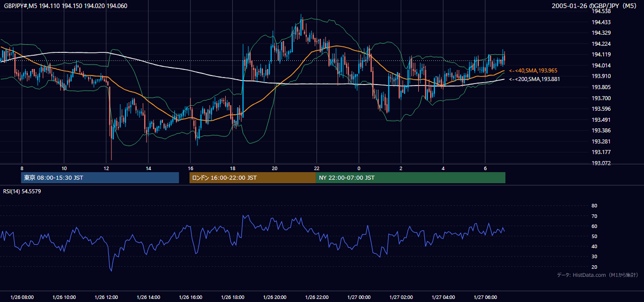Click RSI scale value 50
The image size is (644, 302).
(594, 236)
